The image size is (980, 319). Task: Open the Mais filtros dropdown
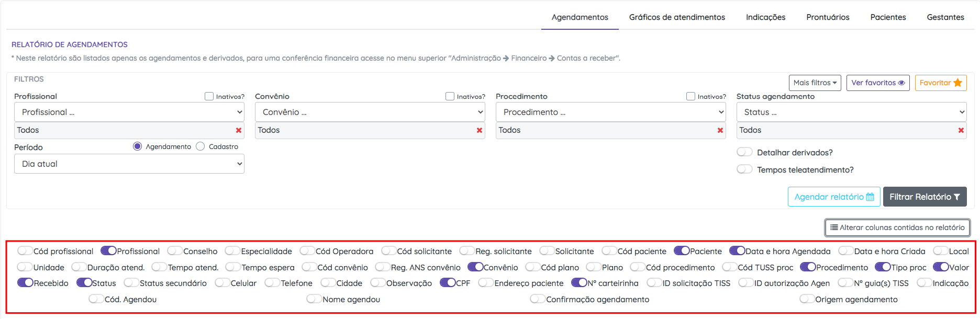point(815,83)
